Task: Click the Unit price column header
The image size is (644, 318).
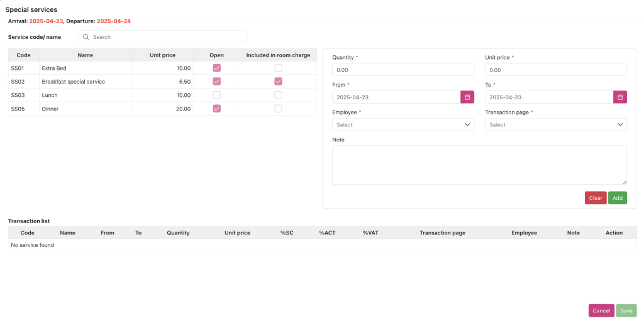Action: (x=162, y=55)
